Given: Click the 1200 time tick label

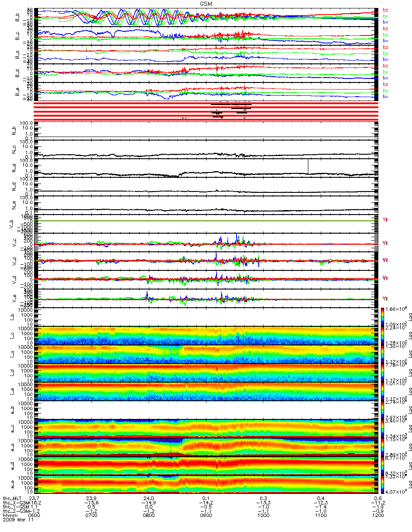Looking at the screenshot, I should [378, 516].
